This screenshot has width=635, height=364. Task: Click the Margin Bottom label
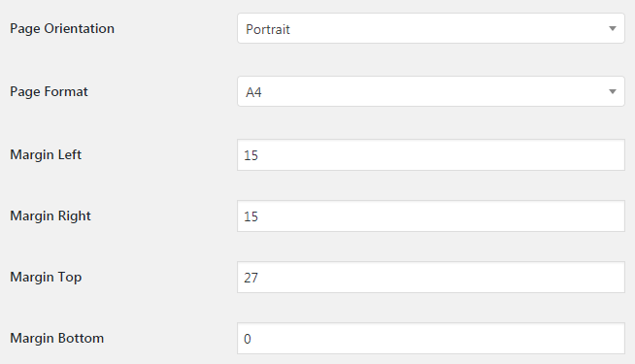pos(56,338)
